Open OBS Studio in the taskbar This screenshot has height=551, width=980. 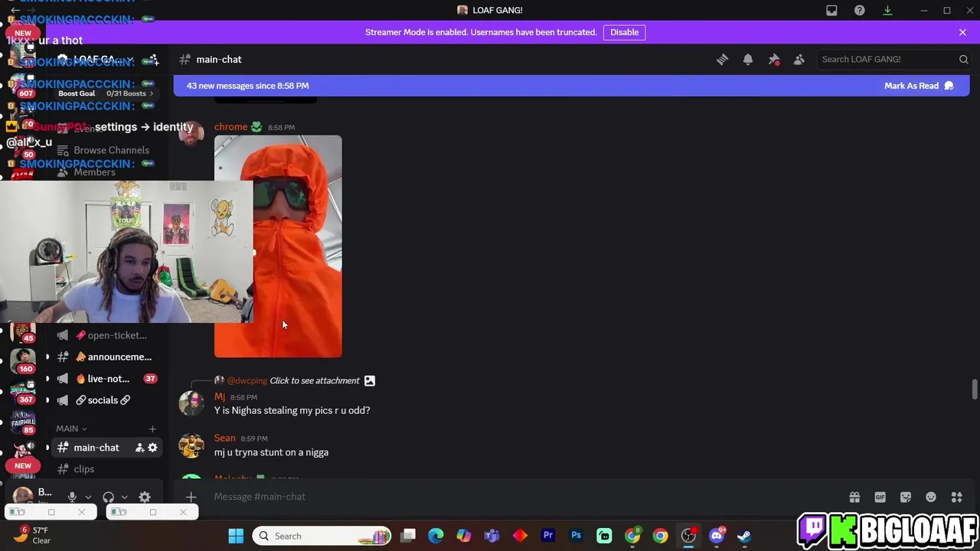(x=688, y=536)
